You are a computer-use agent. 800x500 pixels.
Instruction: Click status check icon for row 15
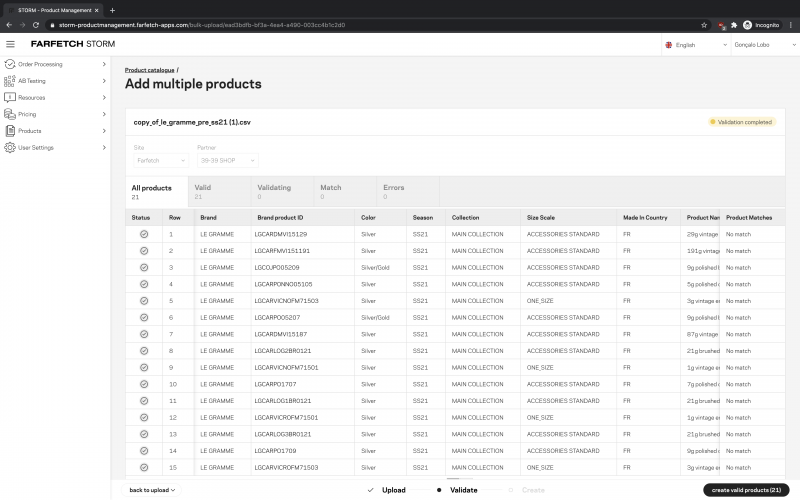144,467
